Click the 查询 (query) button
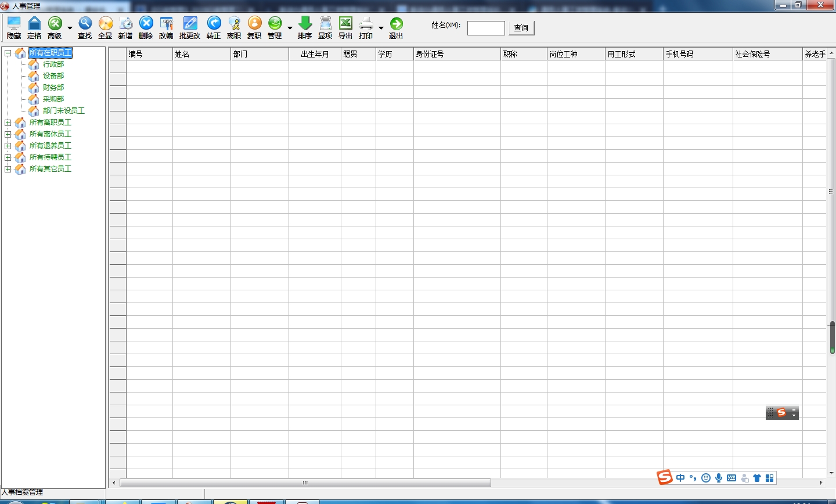Viewport: 836px width, 504px height. pyautogui.click(x=521, y=28)
